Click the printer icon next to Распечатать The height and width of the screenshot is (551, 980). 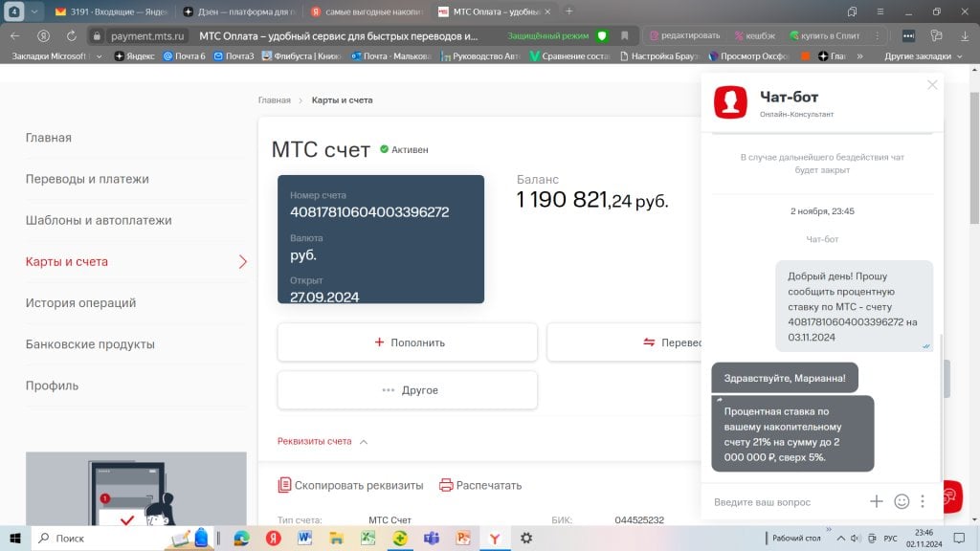point(446,485)
